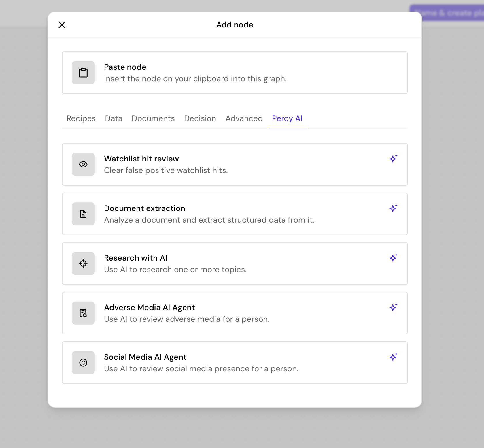Select the Research with AI node

tap(235, 263)
